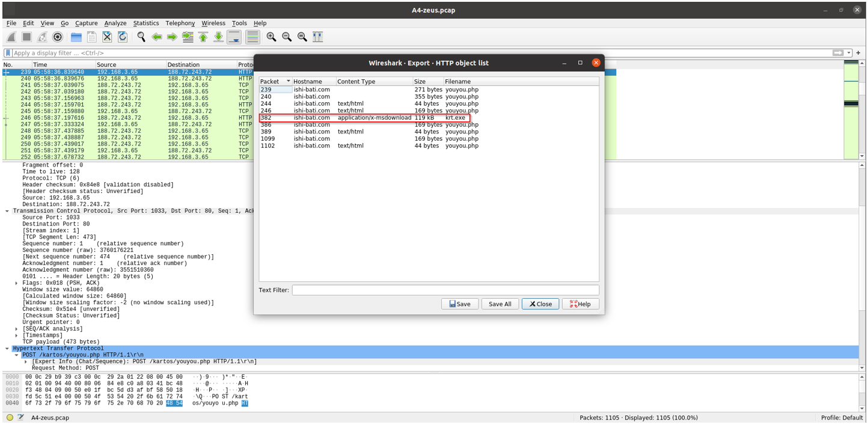Open the File menu
The width and height of the screenshot is (868, 428).
(x=11, y=23)
